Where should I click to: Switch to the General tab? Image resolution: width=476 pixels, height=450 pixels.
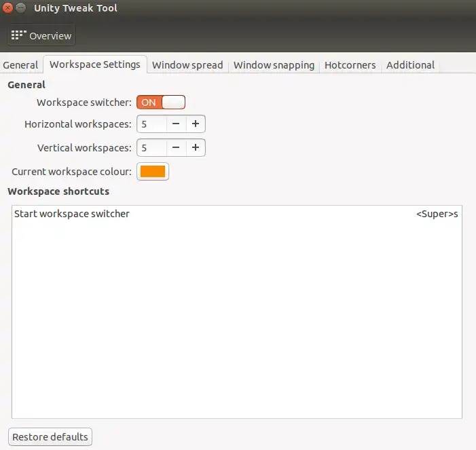pos(20,65)
